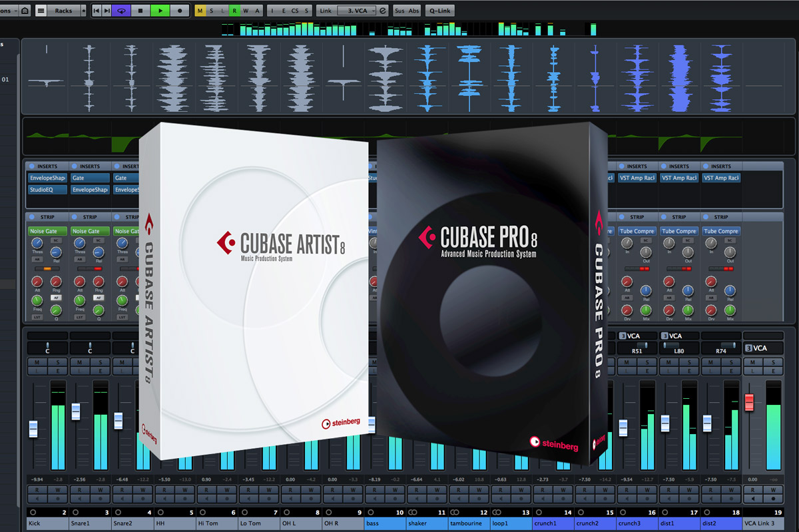Jump to the previous marker in the transport
This screenshot has height=532, width=799.
pos(97,11)
